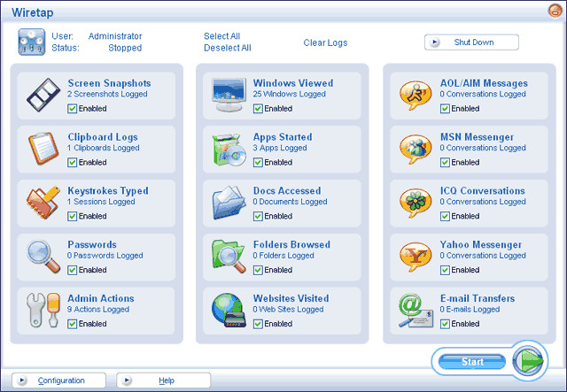The height and width of the screenshot is (392, 567).
Task: Click the E-mail Transfers @ icon
Action: tap(416, 311)
